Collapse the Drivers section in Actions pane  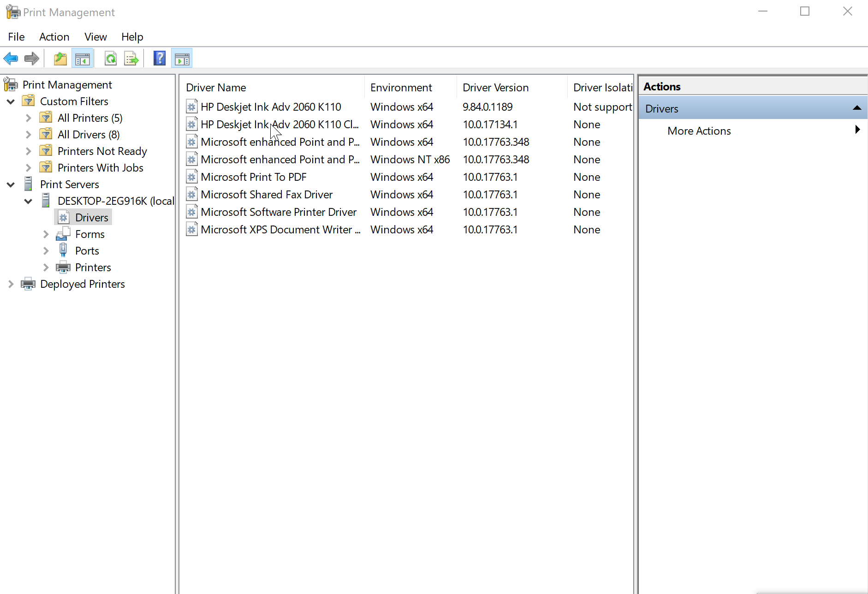click(857, 108)
